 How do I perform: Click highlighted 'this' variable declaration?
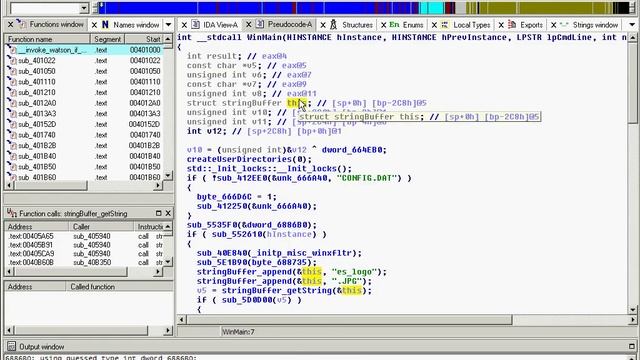296,103
